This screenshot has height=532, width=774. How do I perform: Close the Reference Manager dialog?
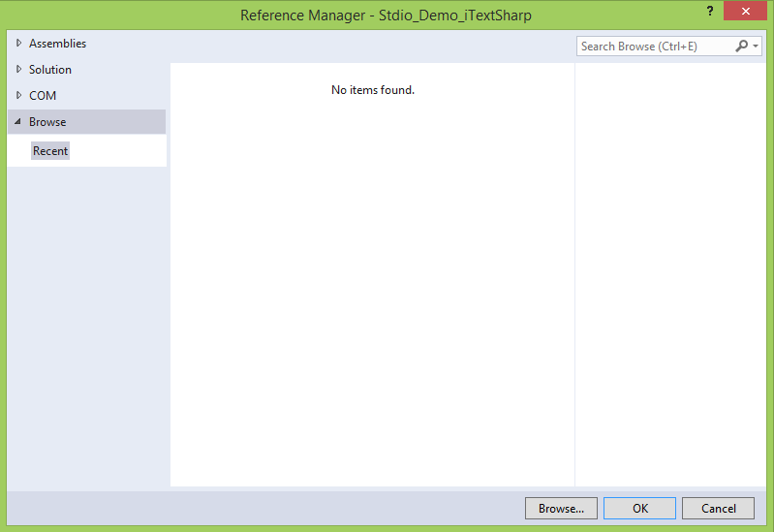(x=745, y=11)
